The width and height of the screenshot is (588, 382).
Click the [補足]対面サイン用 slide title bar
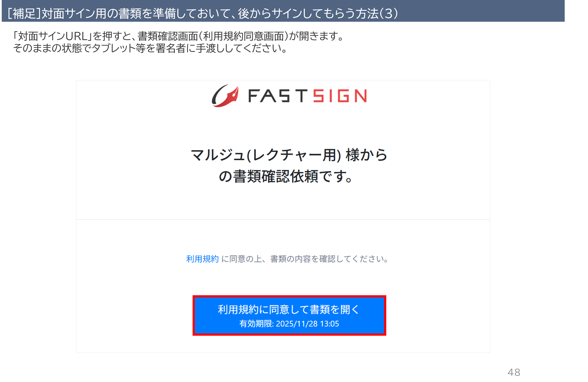coord(283,11)
